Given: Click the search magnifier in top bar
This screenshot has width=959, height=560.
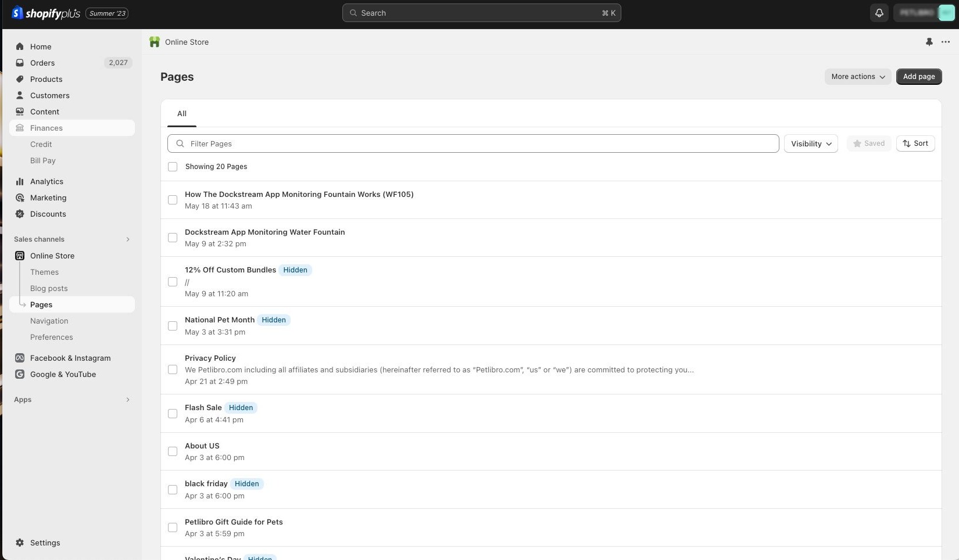Looking at the screenshot, I should pos(353,13).
